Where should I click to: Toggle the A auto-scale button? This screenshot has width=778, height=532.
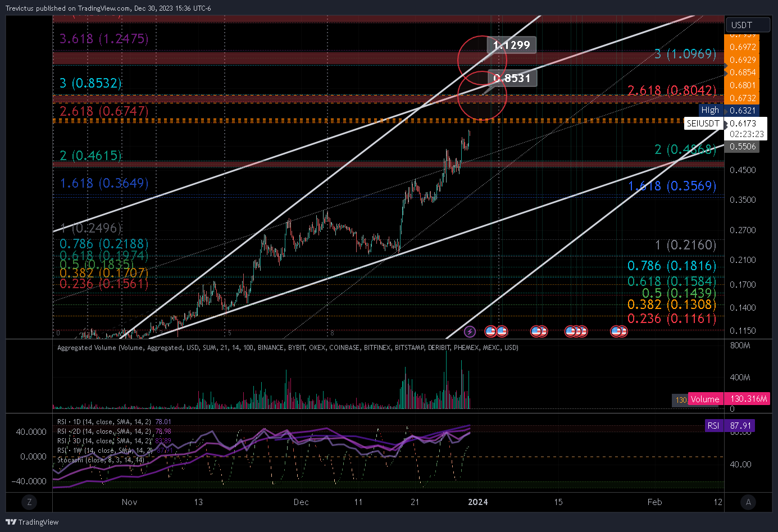click(x=748, y=502)
